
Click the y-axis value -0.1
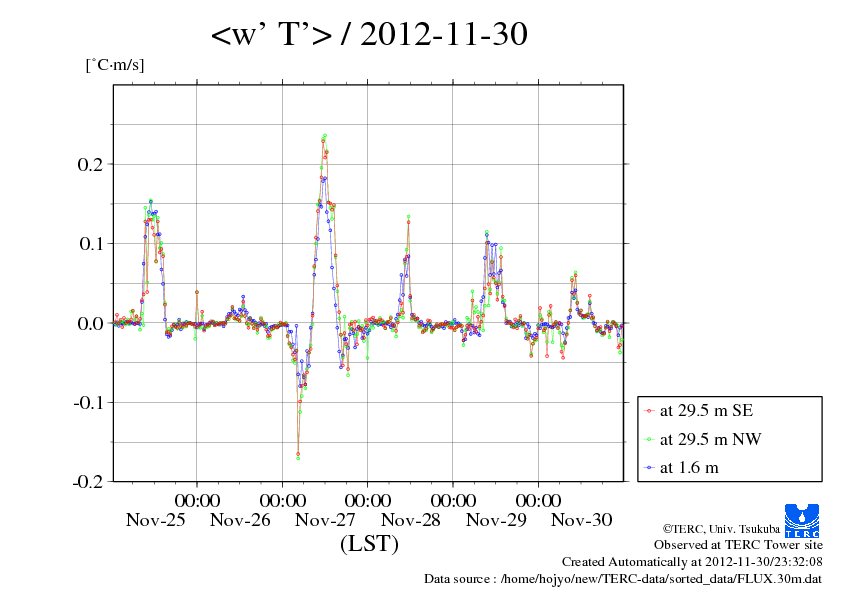[88, 402]
